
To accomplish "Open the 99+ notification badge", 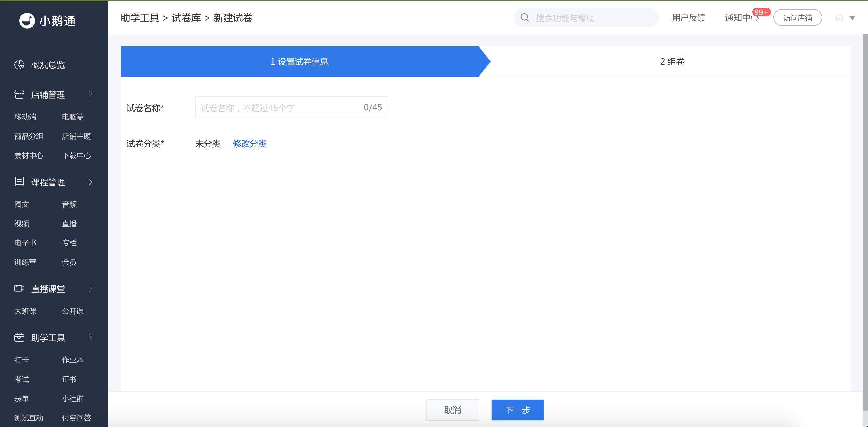I will coord(761,12).
